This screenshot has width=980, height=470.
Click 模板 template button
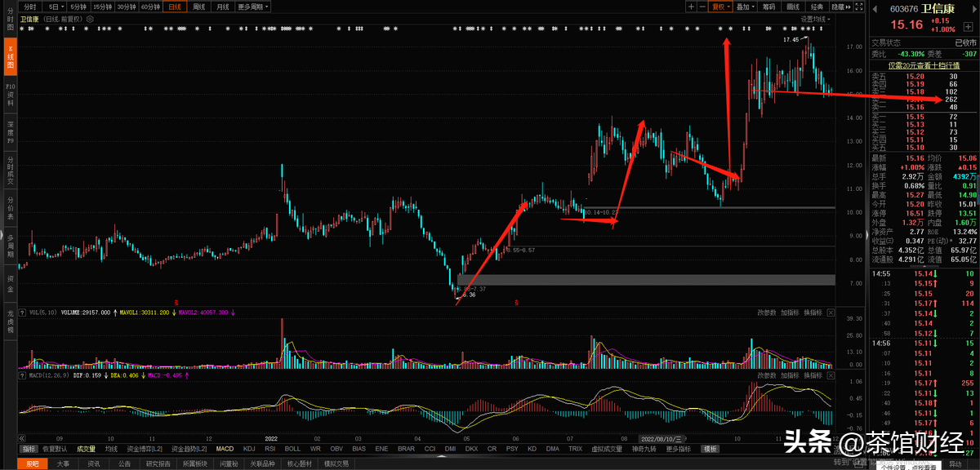click(710, 449)
